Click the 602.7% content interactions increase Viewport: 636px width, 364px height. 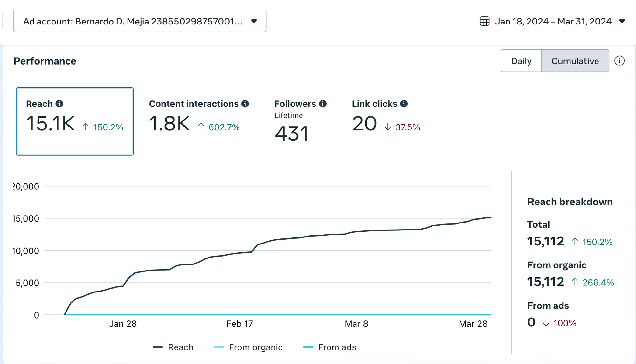pos(218,127)
